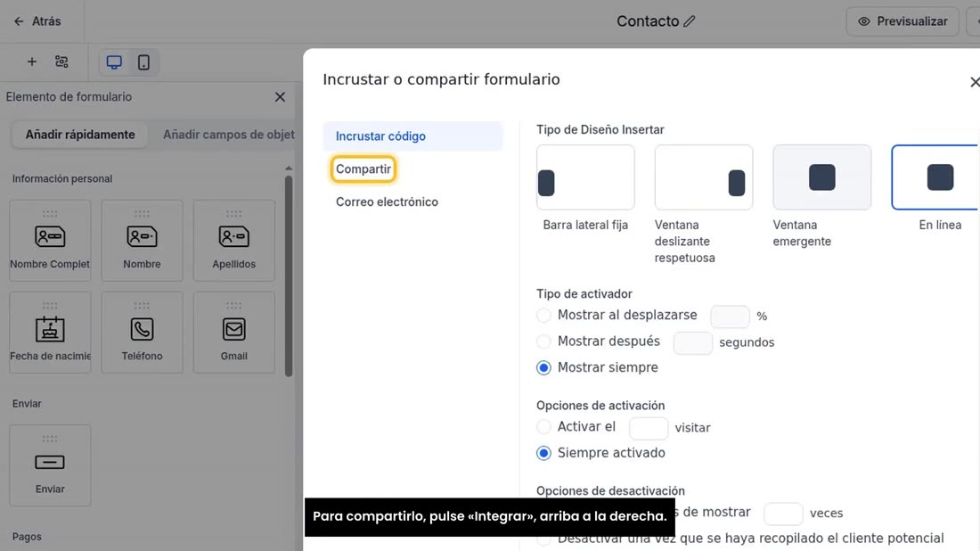This screenshot has height=551, width=980.
Task: Select the Añadir campos de objeto tab
Action: pos(229,135)
